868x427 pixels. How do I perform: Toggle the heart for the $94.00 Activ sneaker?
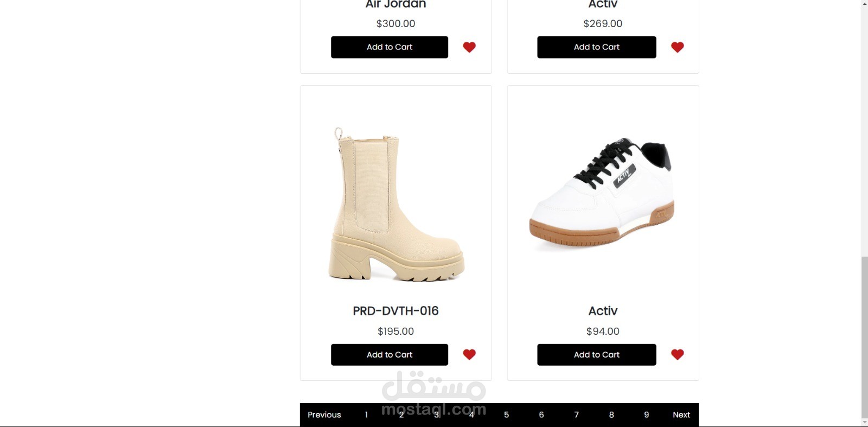tap(677, 354)
